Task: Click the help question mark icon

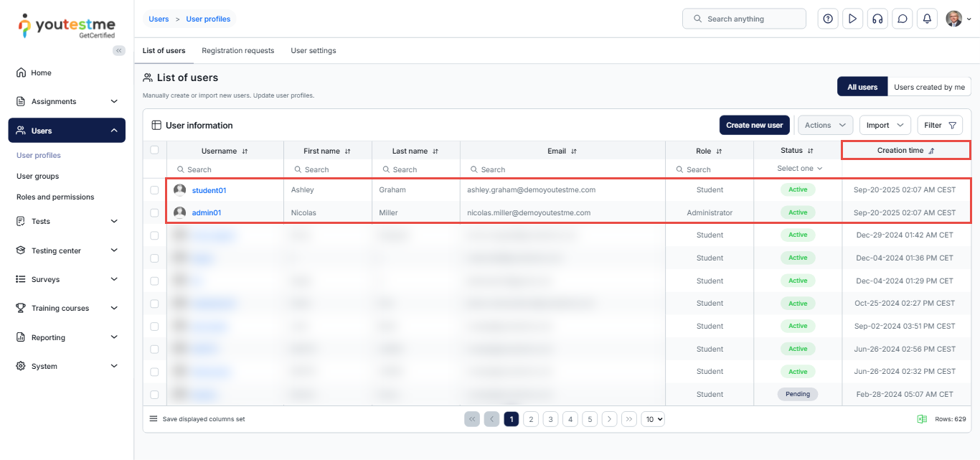Action: coord(828,19)
